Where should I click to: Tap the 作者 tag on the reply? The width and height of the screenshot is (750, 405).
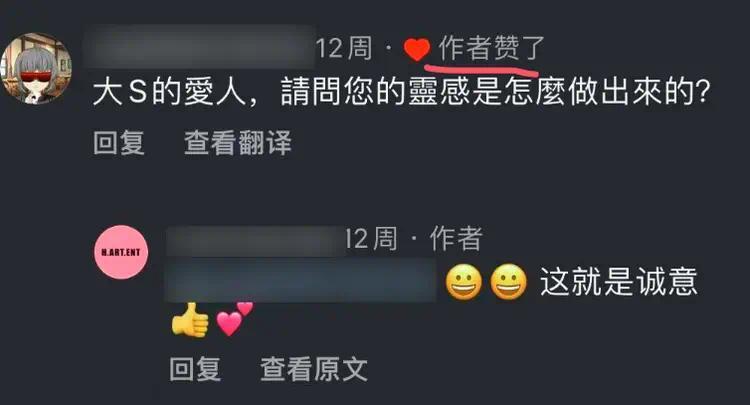tap(456, 239)
